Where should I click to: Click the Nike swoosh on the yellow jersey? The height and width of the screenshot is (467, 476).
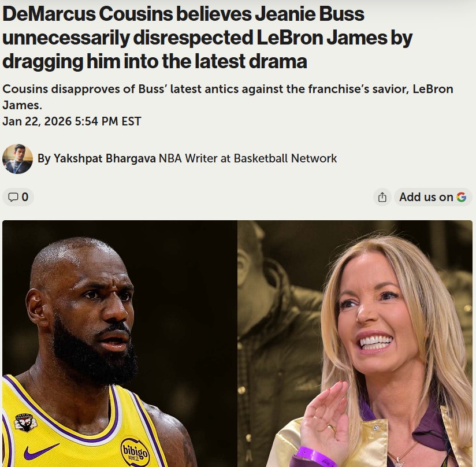pos(42,450)
